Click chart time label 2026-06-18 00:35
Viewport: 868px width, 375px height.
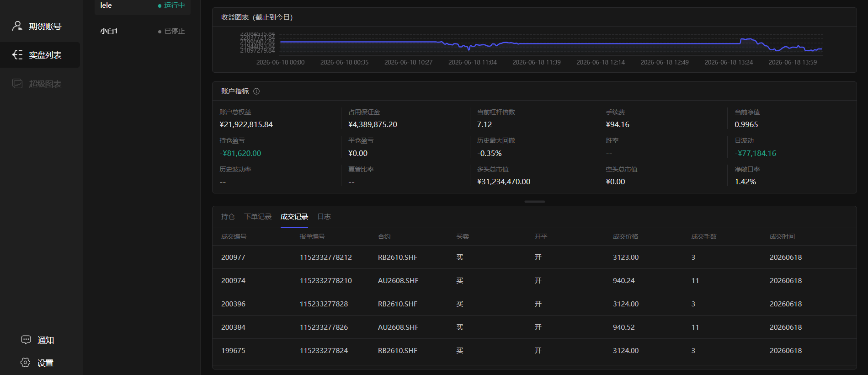344,62
